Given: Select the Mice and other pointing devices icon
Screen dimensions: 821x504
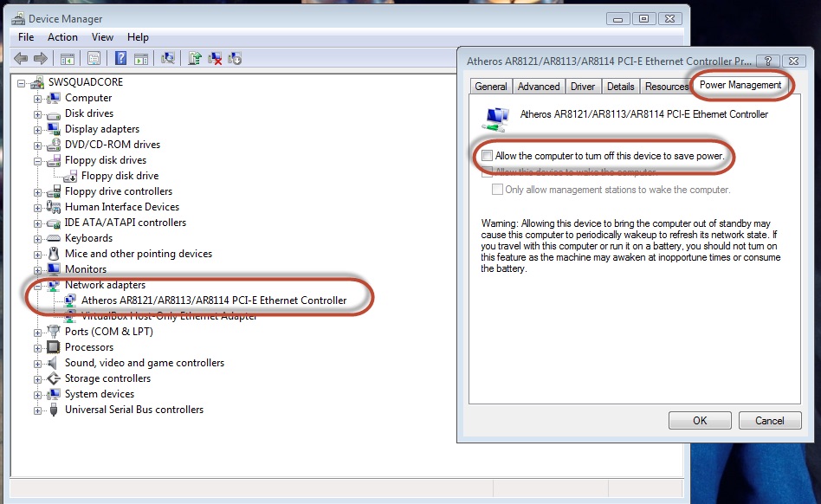Looking at the screenshot, I should point(54,254).
